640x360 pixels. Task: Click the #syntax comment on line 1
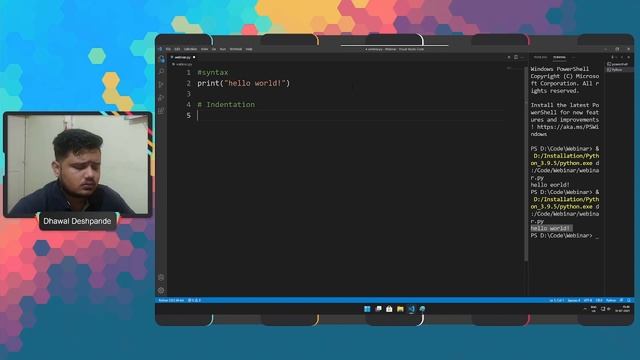coord(213,73)
